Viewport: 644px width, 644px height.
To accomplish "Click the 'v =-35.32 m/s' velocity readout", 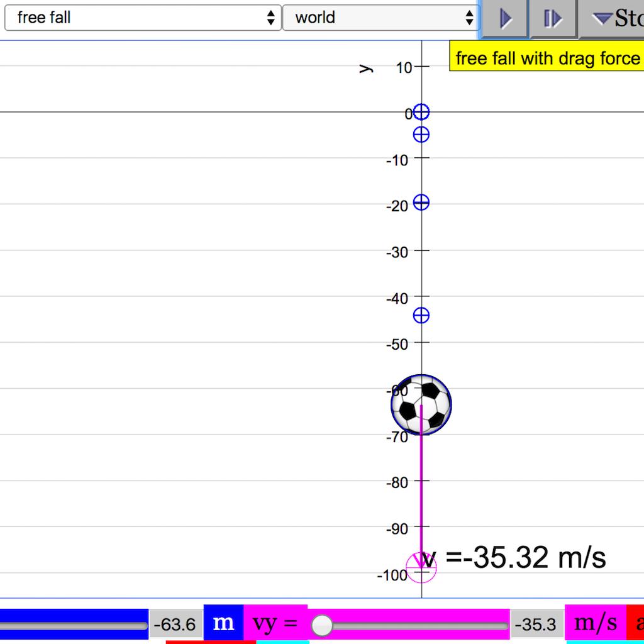I will [514, 558].
